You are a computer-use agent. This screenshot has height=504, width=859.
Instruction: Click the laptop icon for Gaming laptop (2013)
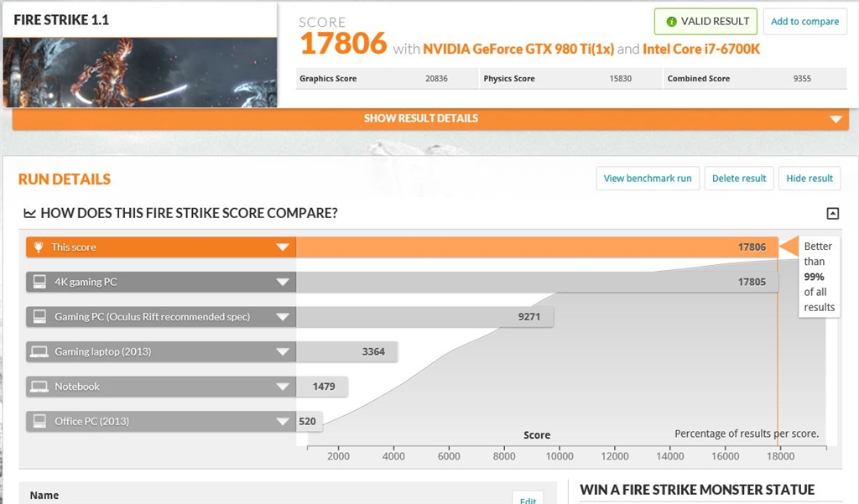point(39,351)
